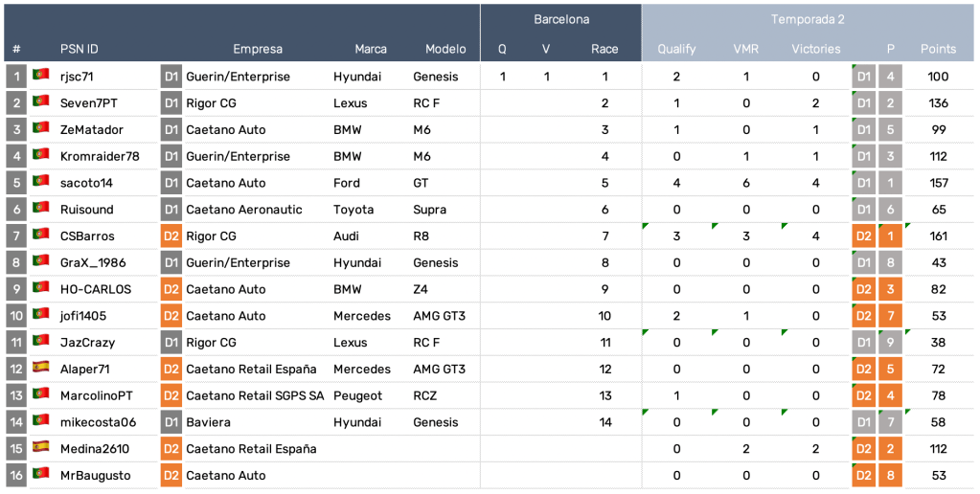The image size is (980, 494).
Task: Click the PSN ID column header
Action: pos(79,49)
